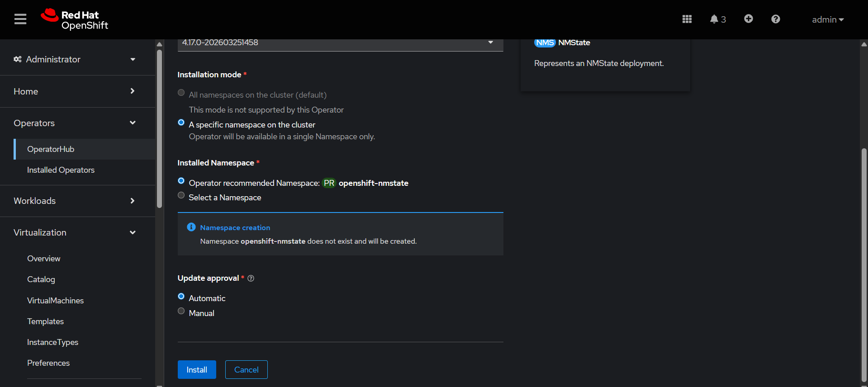This screenshot has height=387, width=868.
Task: Click the sidebar vertical scrollbar
Action: (x=159, y=129)
